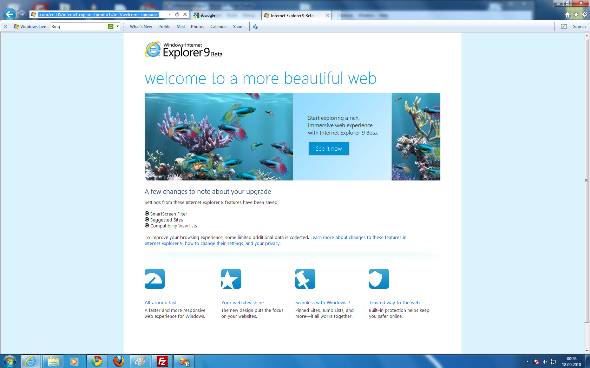
Task: Open Mail in Windows Live toolbar
Action: pyautogui.click(x=181, y=27)
